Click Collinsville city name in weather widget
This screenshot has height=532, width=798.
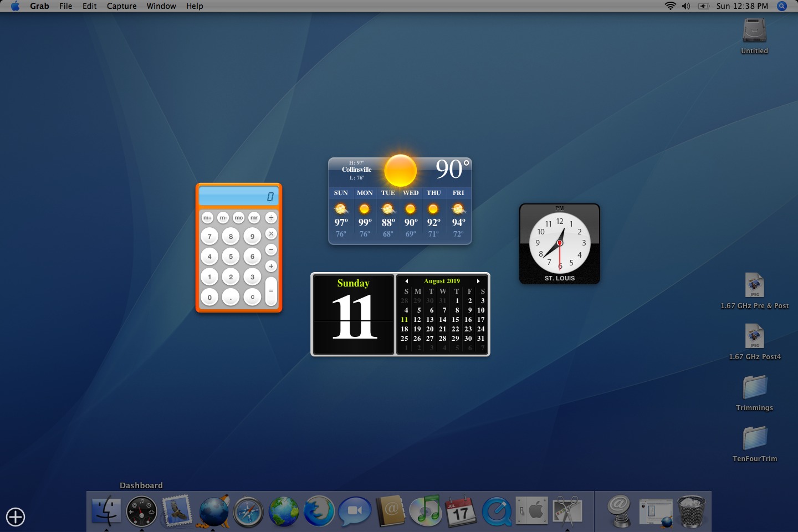[356, 170]
